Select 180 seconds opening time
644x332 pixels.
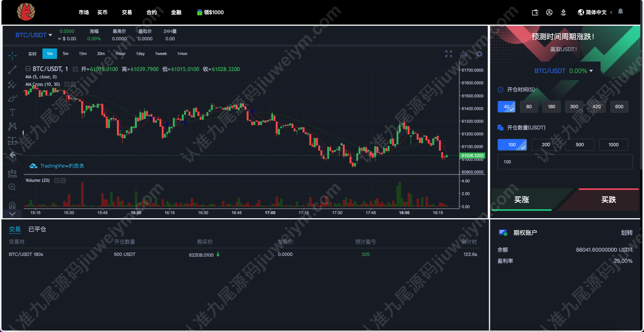point(551,107)
